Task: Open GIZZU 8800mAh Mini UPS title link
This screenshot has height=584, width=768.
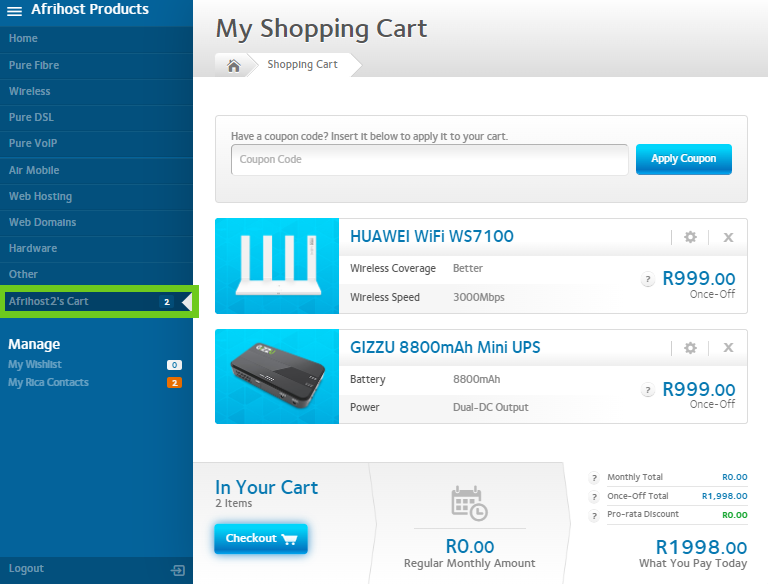Action: tap(445, 348)
